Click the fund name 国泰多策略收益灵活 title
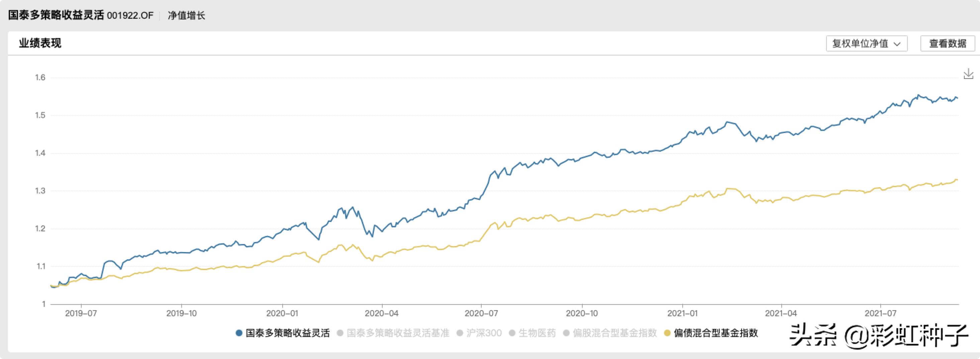The height and width of the screenshot is (359, 980). click(56, 15)
